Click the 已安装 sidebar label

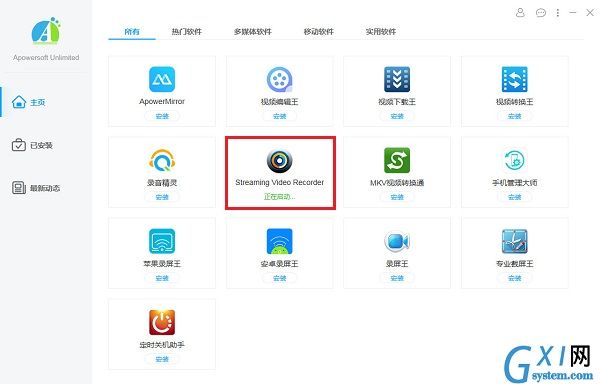41,145
